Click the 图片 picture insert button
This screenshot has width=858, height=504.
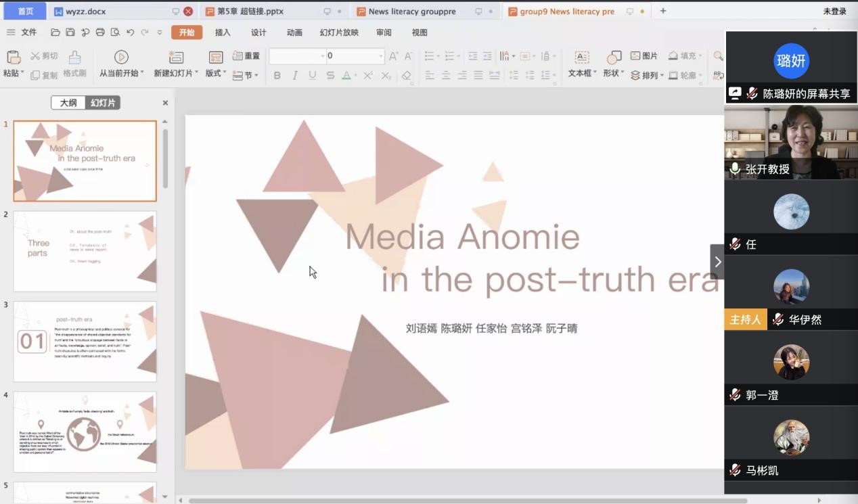644,56
